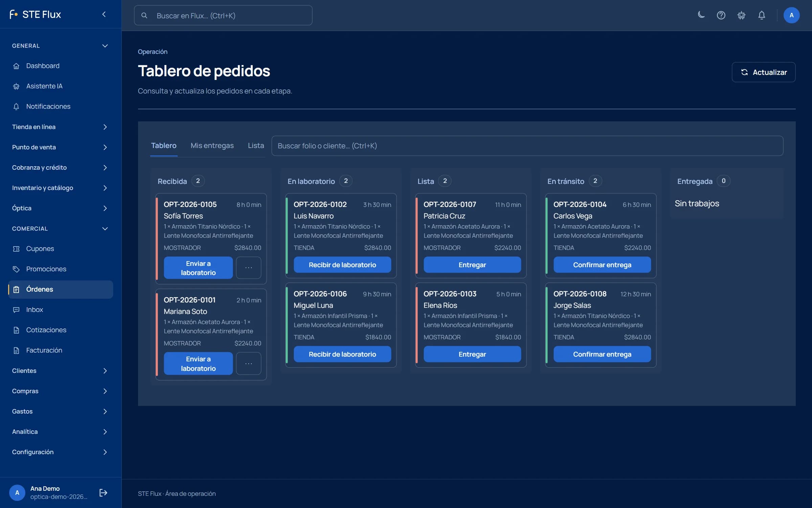Collapse the COMERCIAL section
812x508 pixels.
pos(61,229)
